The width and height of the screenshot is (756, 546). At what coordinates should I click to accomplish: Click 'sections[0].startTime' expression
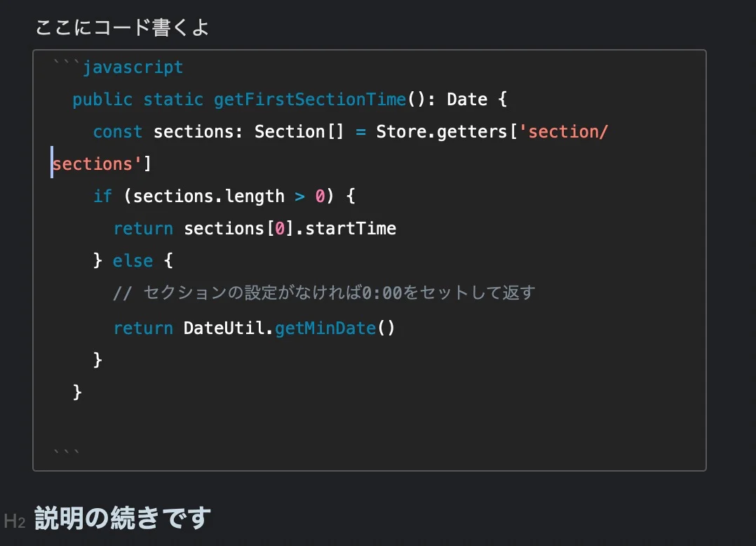point(290,229)
